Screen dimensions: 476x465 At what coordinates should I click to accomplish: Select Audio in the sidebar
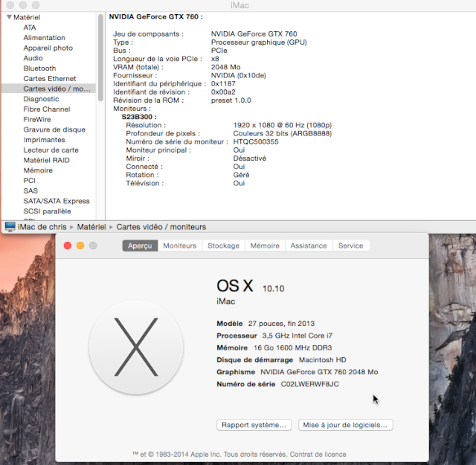pyautogui.click(x=33, y=58)
